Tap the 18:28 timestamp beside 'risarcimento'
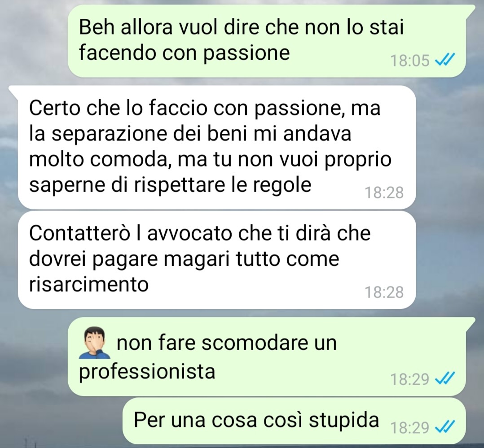The height and width of the screenshot is (448, 484). [x=384, y=292]
